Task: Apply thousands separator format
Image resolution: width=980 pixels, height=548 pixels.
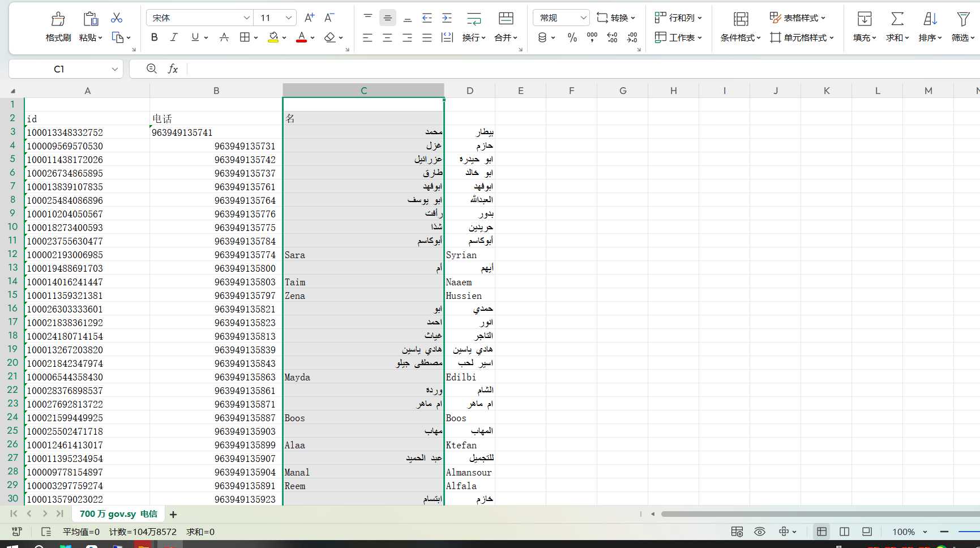Action: click(592, 37)
